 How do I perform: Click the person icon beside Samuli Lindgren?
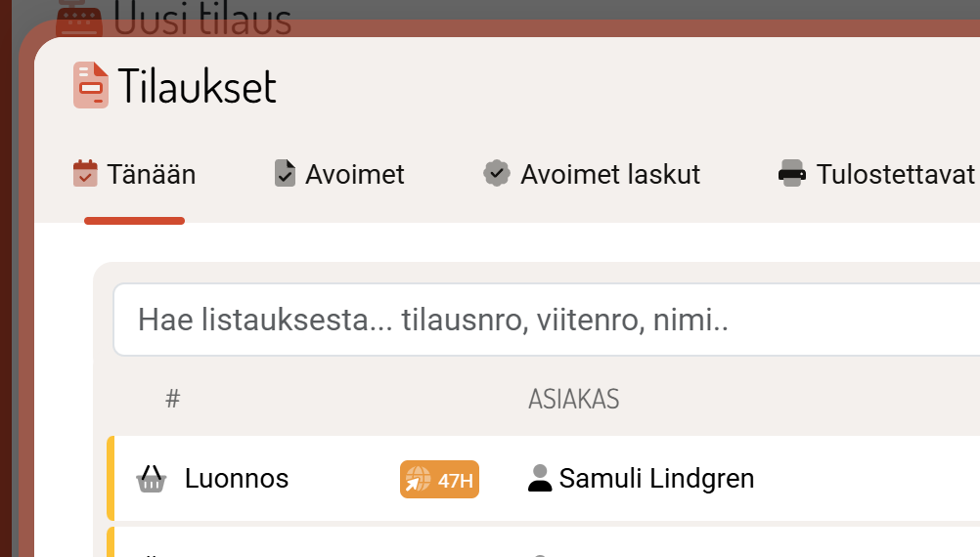[x=540, y=479]
